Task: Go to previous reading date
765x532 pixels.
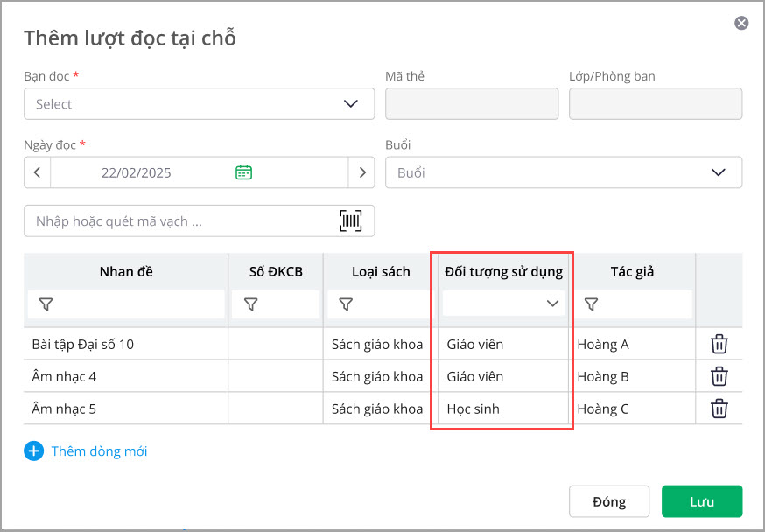Action: click(x=37, y=172)
